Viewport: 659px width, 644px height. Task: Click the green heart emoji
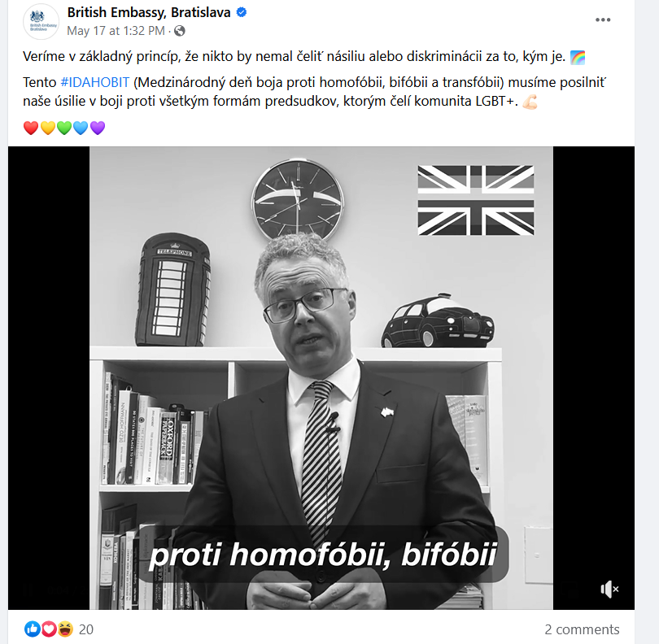click(64, 128)
